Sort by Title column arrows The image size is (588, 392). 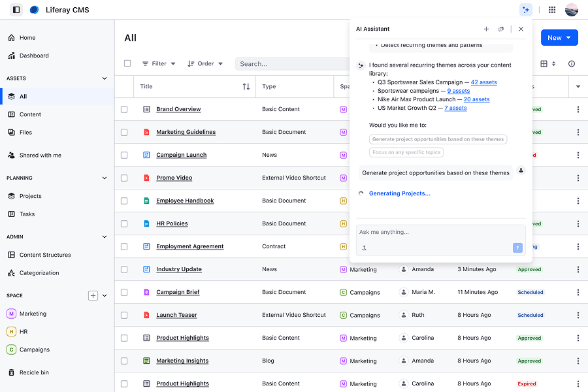tap(246, 87)
